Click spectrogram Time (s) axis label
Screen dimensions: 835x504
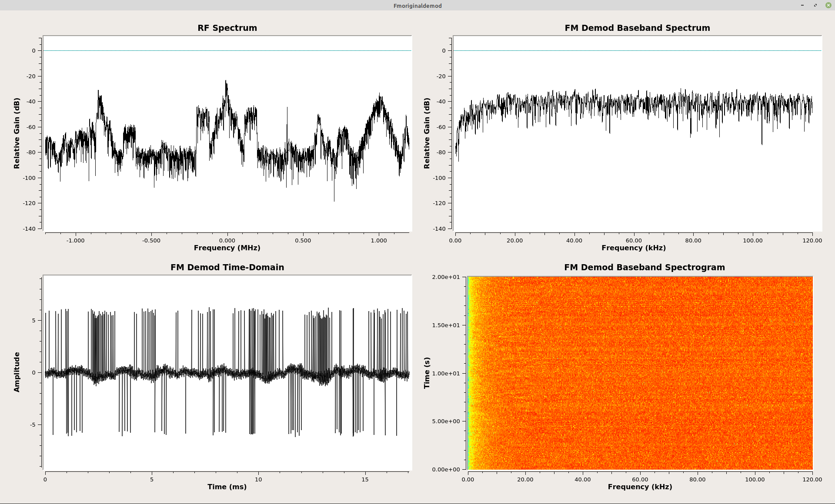[x=427, y=373]
